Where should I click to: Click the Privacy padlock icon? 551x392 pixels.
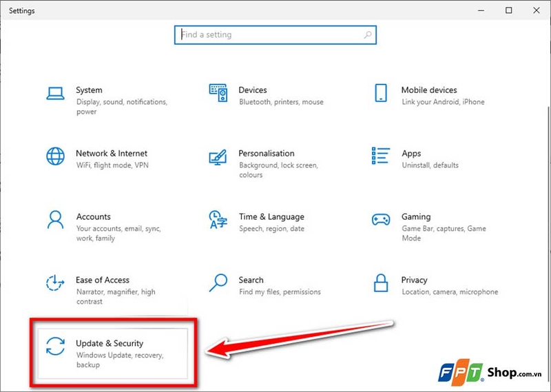381,283
